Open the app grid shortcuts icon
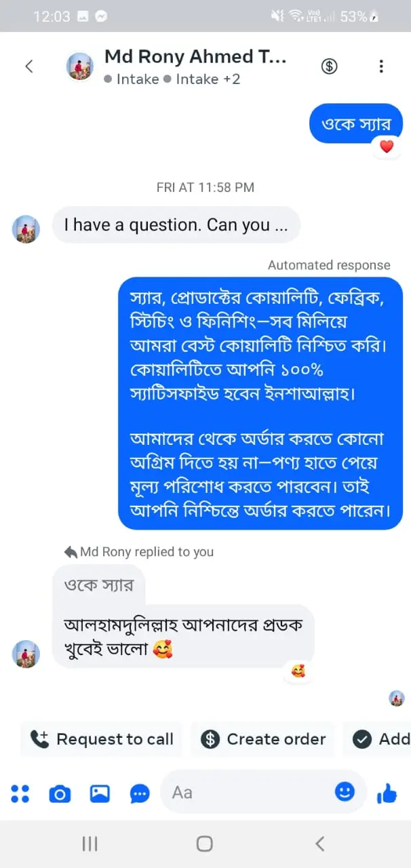This screenshot has width=411, height=868. (20, 793)
